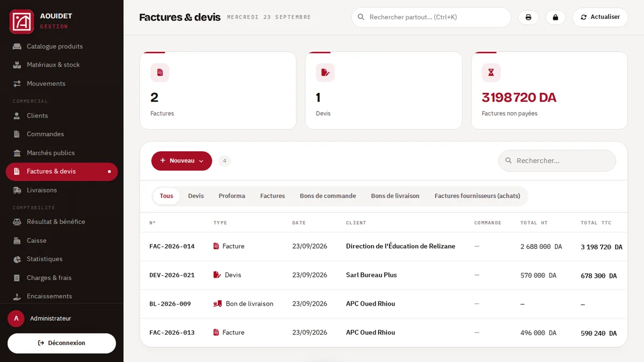Click the Devis count card
This screenshot has width=644, height=362.
384,91
